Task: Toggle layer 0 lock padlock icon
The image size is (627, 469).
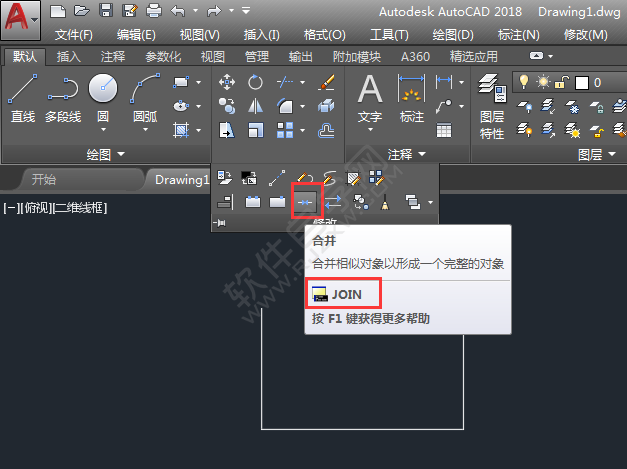Action: tap(562, 82)
